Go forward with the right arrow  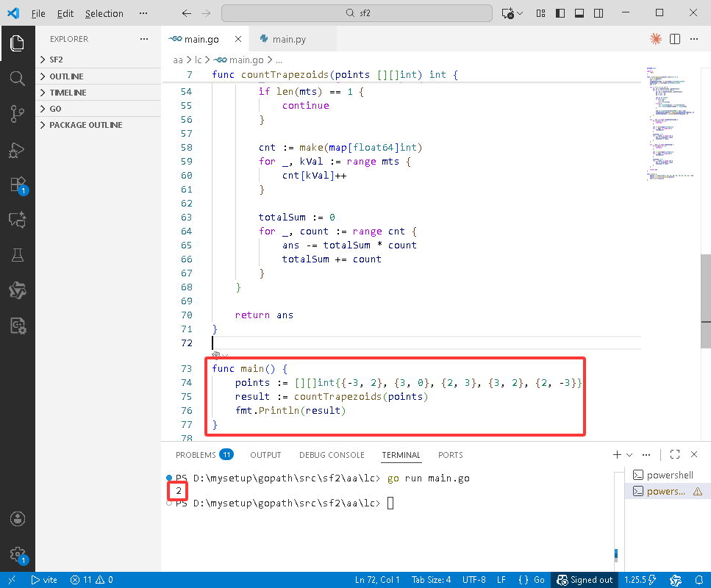click(x=206, y=13)
